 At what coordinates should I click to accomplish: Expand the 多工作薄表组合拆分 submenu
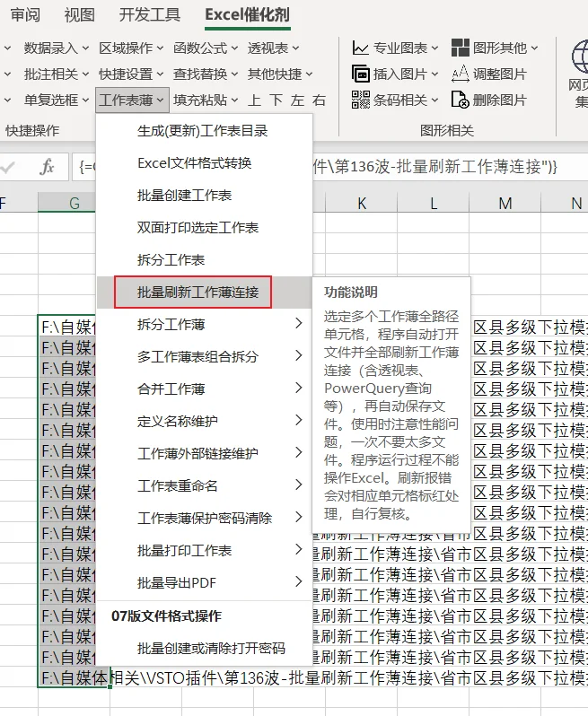point(205,356)
